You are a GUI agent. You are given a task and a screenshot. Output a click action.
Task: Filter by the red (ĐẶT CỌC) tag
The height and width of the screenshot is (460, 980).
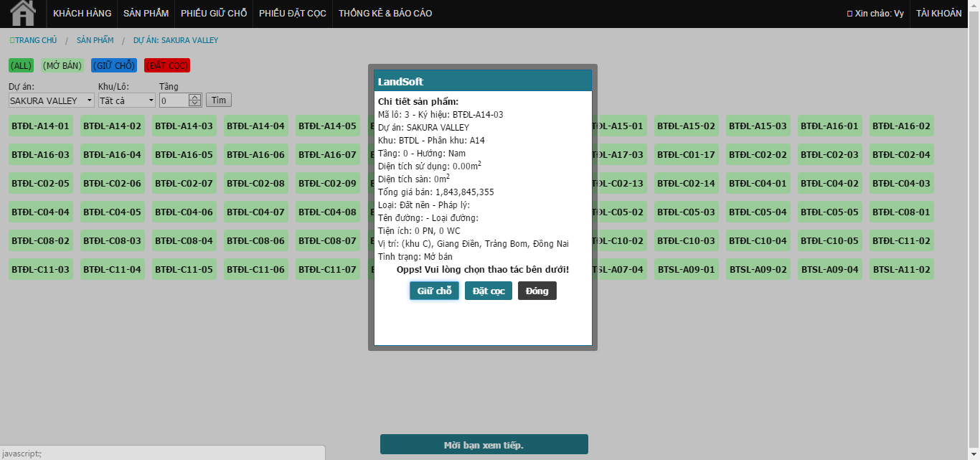(167, 65)
